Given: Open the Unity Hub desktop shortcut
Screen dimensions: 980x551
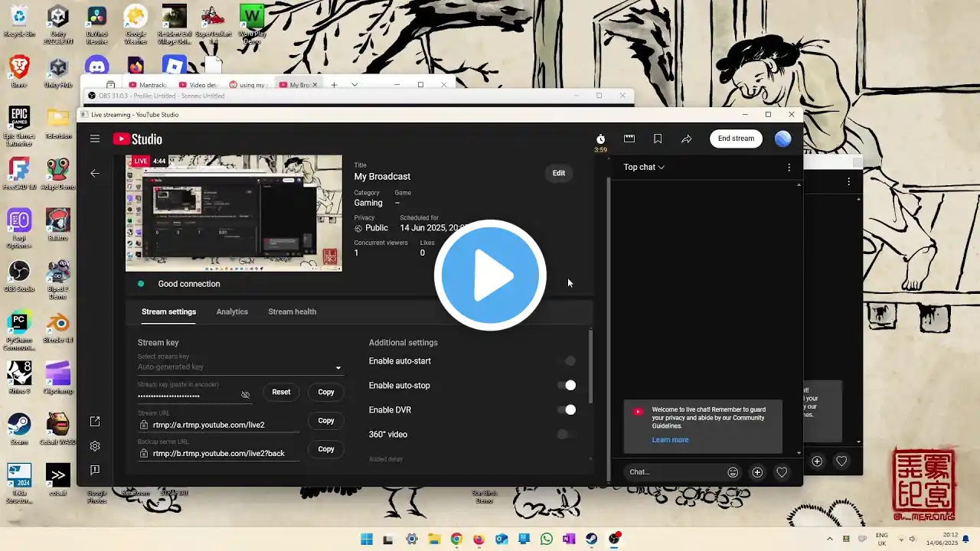Looking at the screenshot, I should (x=58, y=73).
